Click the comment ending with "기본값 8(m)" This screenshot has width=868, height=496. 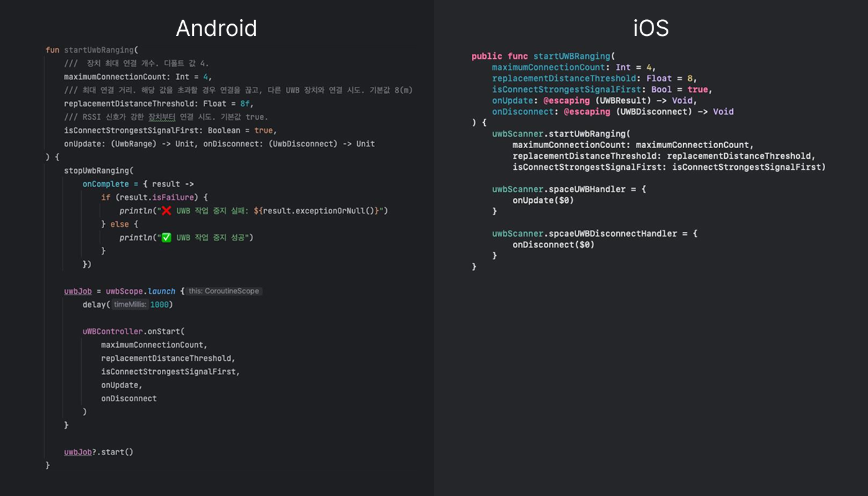[x=238, y=91]
